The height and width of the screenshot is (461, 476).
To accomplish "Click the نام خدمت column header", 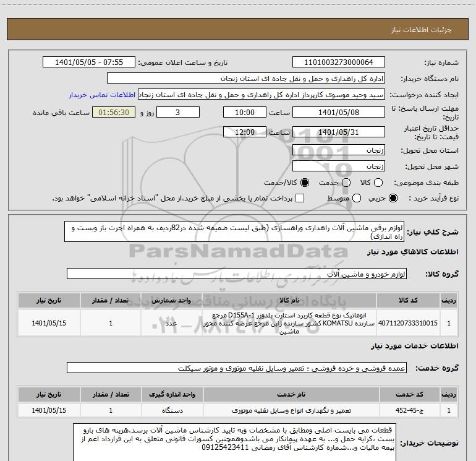I will [x=291, y=394].
